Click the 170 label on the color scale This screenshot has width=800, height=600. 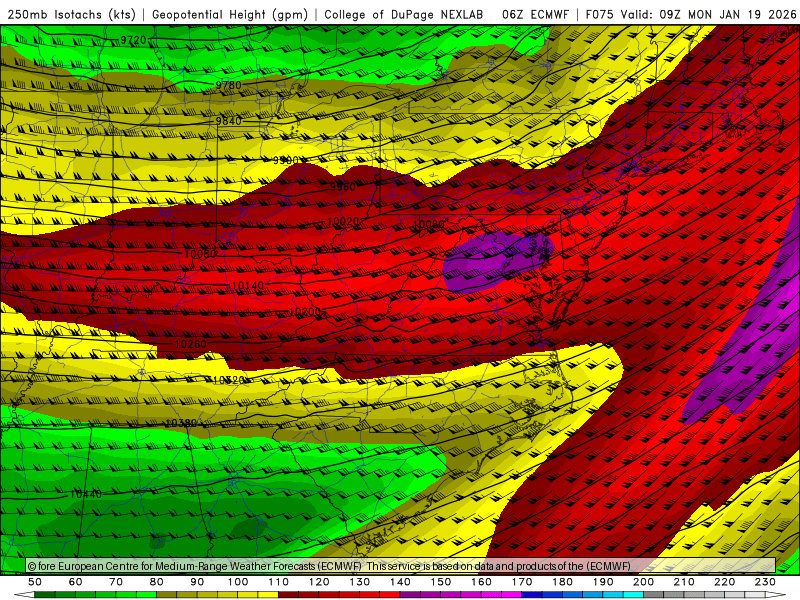(x=522, y=582)
